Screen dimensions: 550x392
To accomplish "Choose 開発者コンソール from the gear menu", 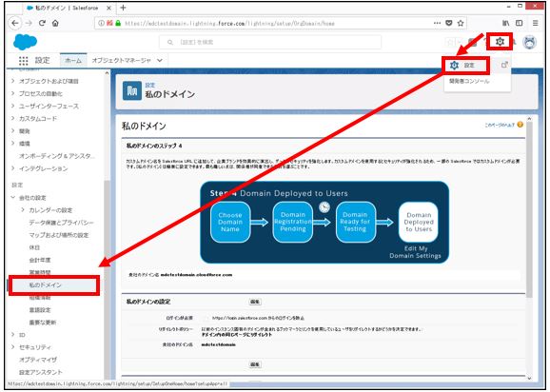I will coord(469,81).
